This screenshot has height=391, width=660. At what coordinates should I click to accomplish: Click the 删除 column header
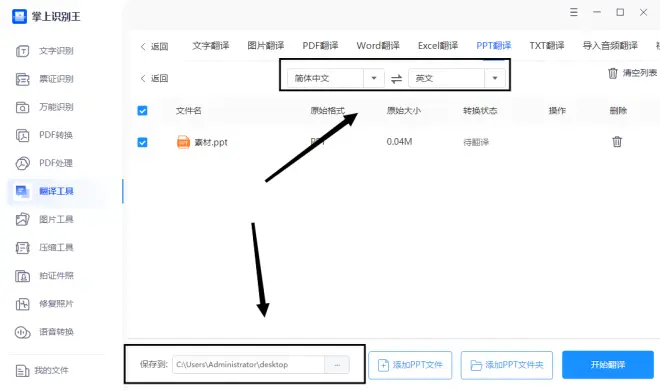click(618, 111)
